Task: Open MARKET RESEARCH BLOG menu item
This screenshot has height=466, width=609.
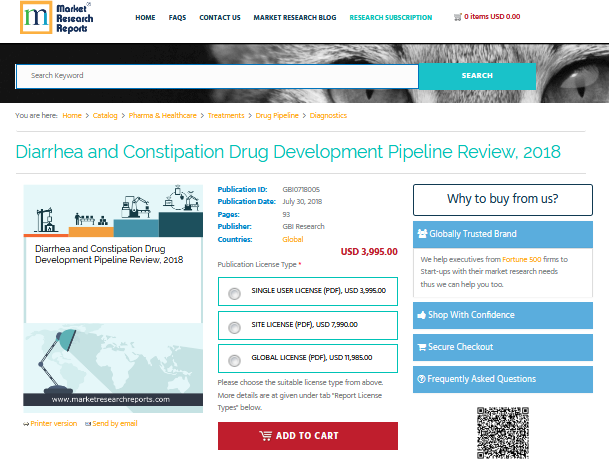Action: (295, 17)
